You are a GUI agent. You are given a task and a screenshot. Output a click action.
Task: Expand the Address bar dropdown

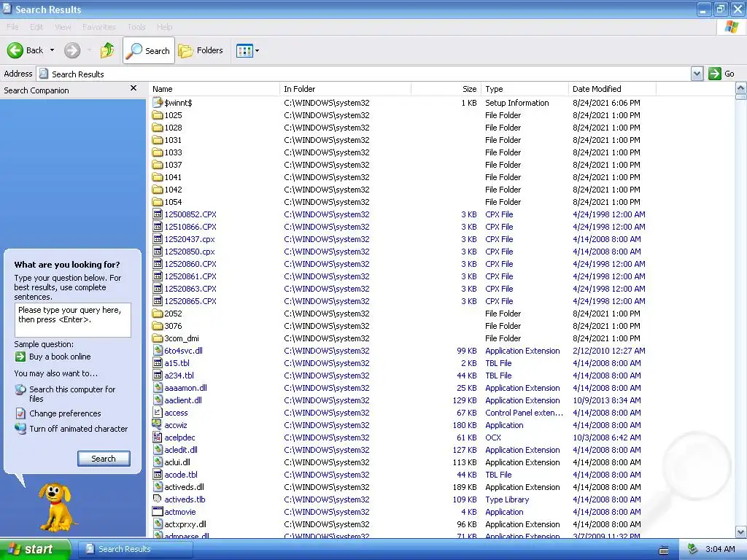coord(697,74)
